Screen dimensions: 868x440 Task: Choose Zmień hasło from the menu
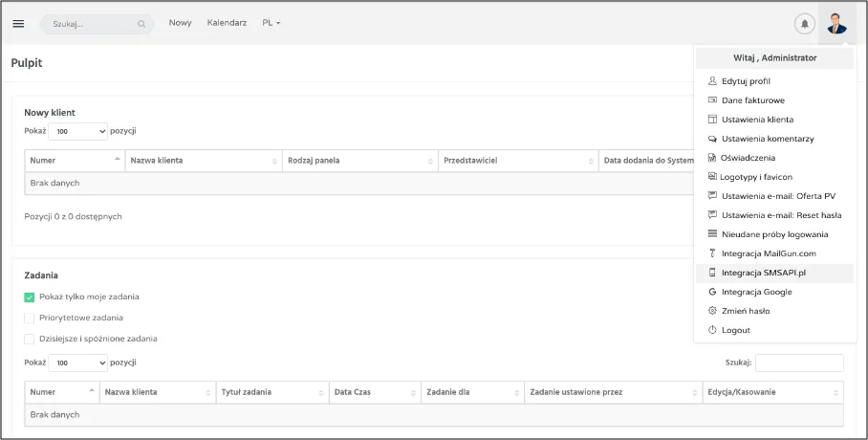774,311
